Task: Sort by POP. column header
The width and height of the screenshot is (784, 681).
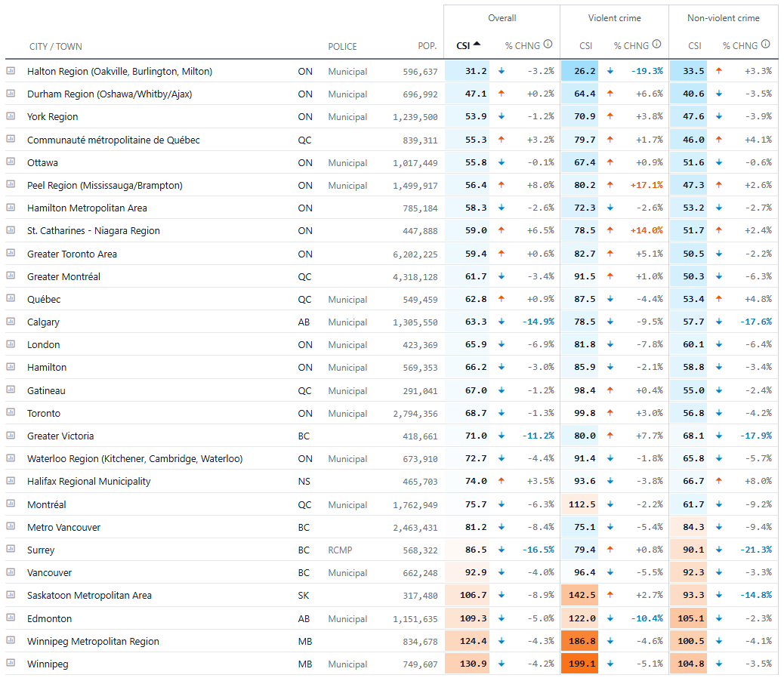Action: pyautogui.click(x=427, y=47)
